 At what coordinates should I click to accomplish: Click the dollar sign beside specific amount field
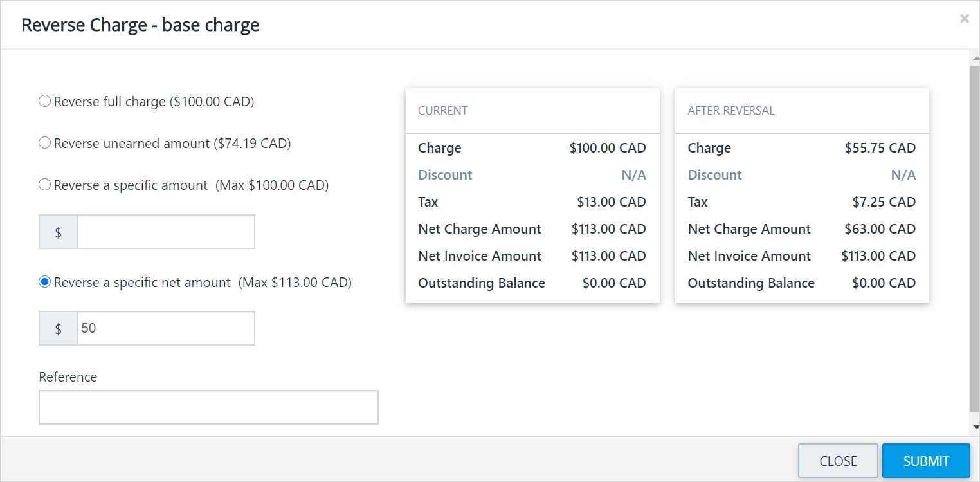59,232
